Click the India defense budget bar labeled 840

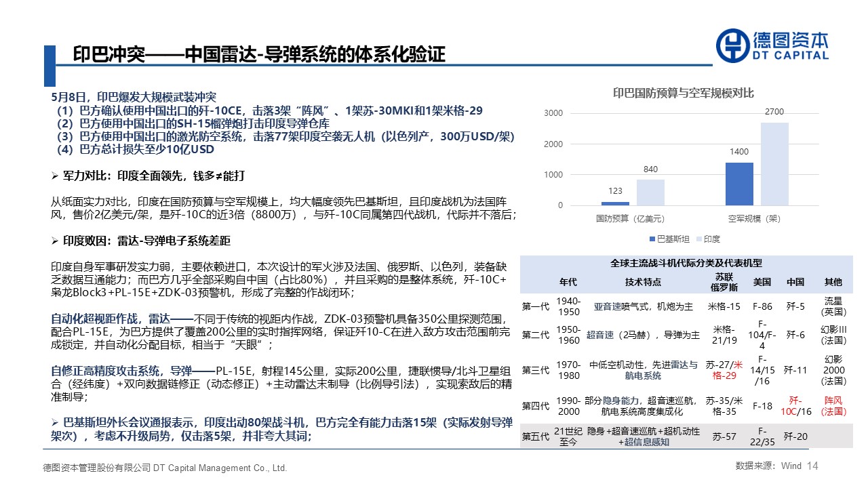pyautogui.click(x=650, y=192)
